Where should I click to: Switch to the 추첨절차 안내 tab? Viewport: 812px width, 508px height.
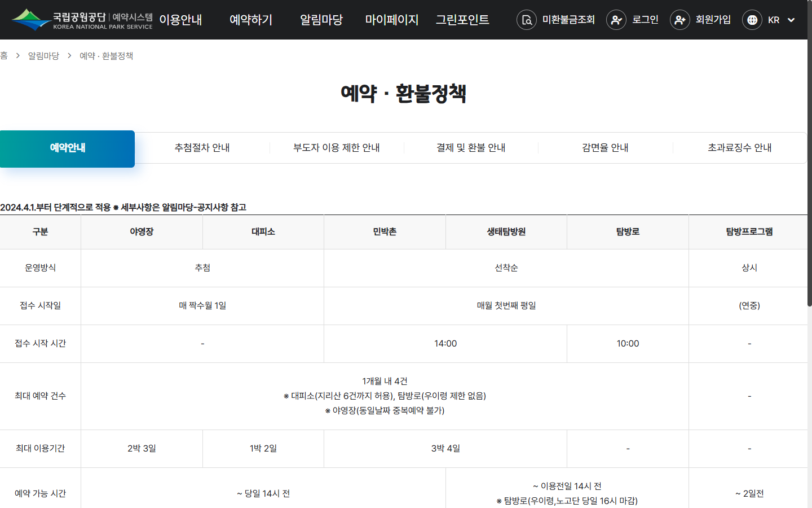[202, 148]
